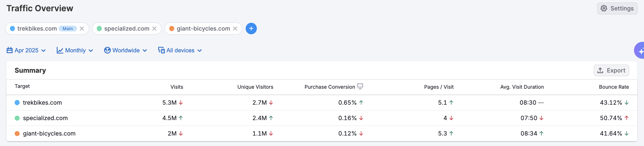Expand the All devices filter
644x146 pixels.
pos(180,50)
